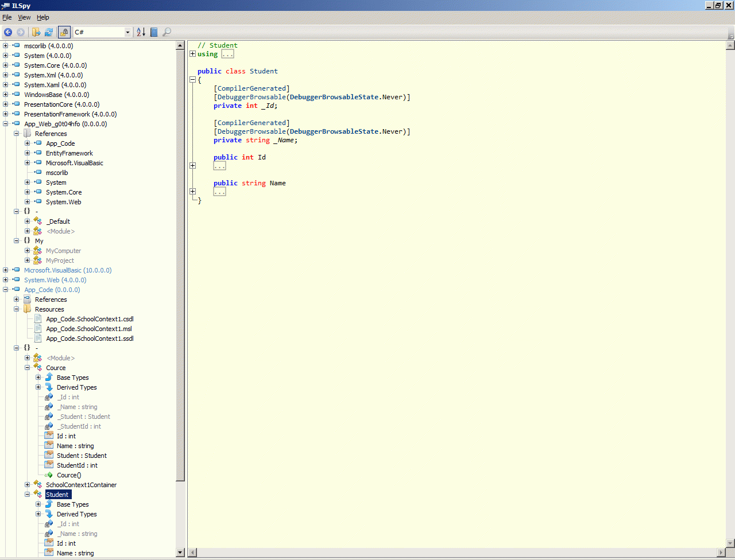Click the EntityFramework reference icon
The height and width of the screenshot is (560, 735).
coord(38,153)
